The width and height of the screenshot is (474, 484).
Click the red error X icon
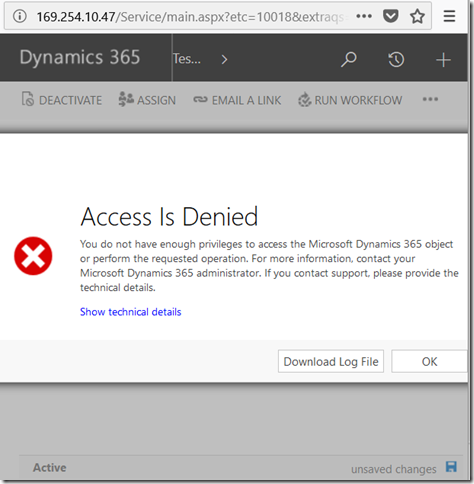(33, 256)
